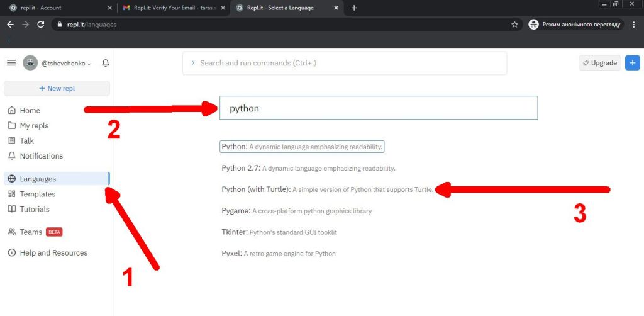Click the My repls folder icon
Viewport: 644px width, 316px height.
pos(12,125)
